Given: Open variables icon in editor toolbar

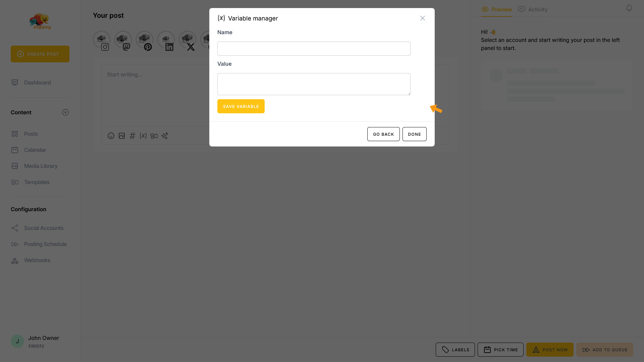Looking at the screenshot, I should pyautogui.click(x=143, y=136).
